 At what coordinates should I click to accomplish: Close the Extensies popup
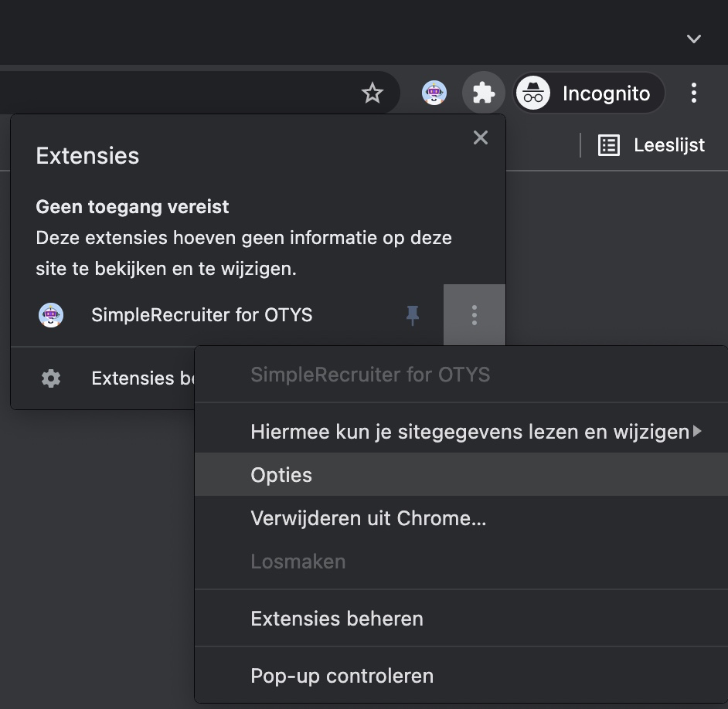(481, 137)
